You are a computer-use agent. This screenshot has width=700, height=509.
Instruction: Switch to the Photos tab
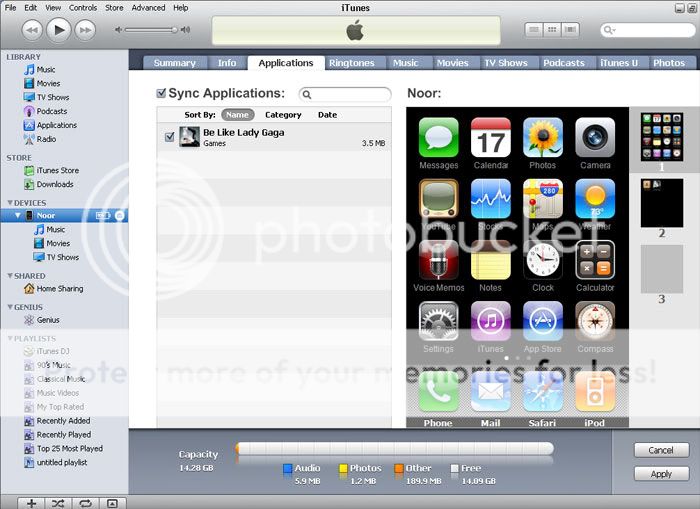[669, 63]
